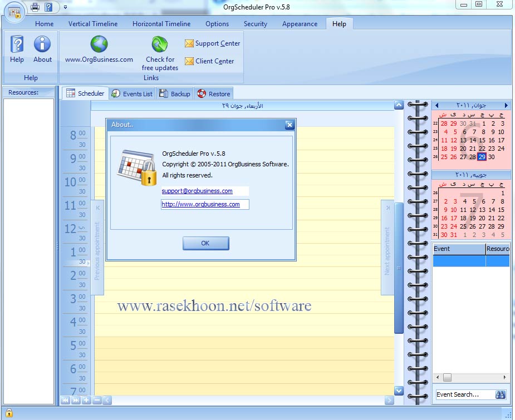Open the http://www.orgbusiness.com link
This screenshot has width=515, height=420.
tap(200, 204)
